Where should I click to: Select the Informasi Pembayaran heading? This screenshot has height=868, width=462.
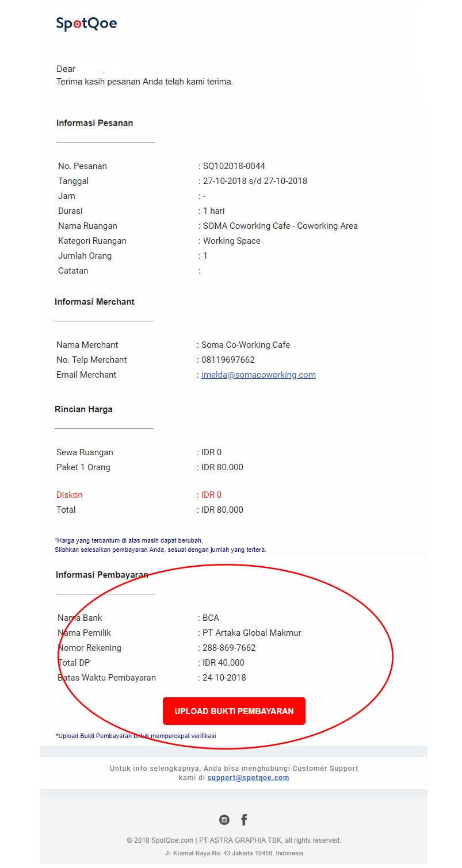[102, 575]
